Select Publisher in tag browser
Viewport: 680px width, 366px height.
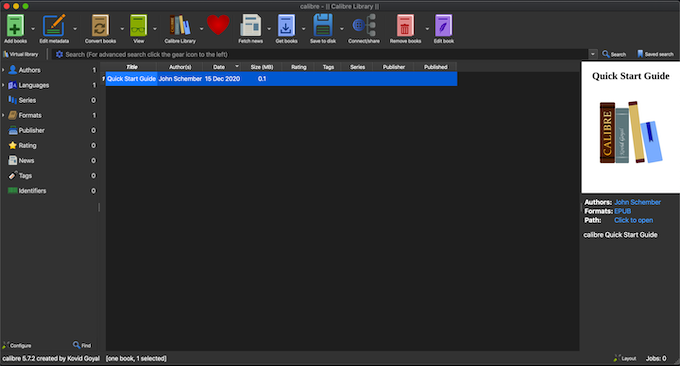pyautogui.click(x=31, y=131)
